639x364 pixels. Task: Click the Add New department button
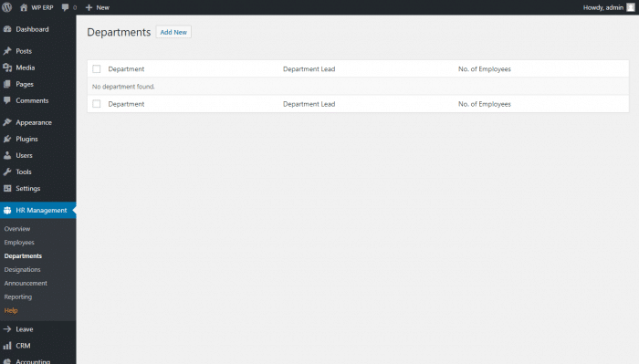click(173, 32)
